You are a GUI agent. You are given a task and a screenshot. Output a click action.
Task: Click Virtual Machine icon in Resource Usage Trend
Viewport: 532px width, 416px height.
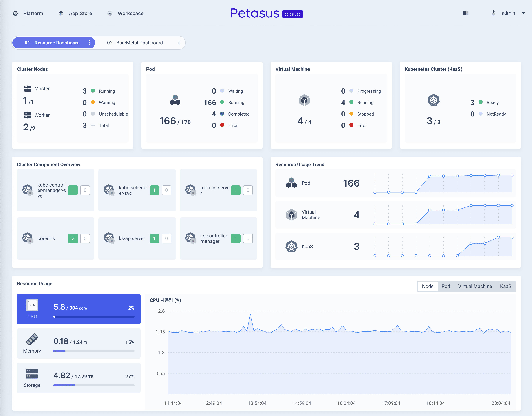pyautogui.click(x=292, y=215)
